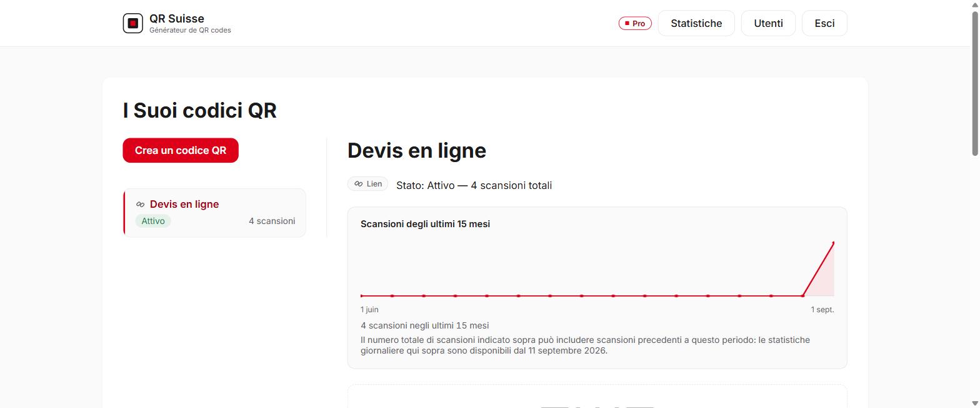Go to the Utenti page
980x408 pixels.
coord(768,23)
